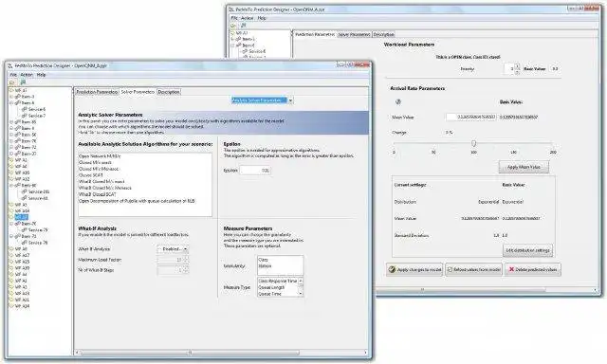This screenshot has width=607, height=364.
Task: Select Station in the Granularity list
Action: coord(265,265)
